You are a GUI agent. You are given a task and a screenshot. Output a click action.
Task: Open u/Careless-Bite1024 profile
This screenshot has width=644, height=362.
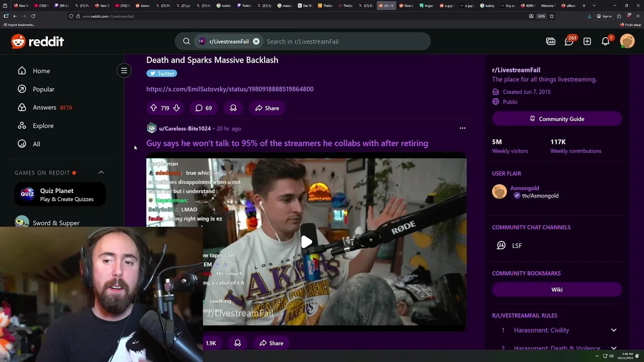(185, 129)
